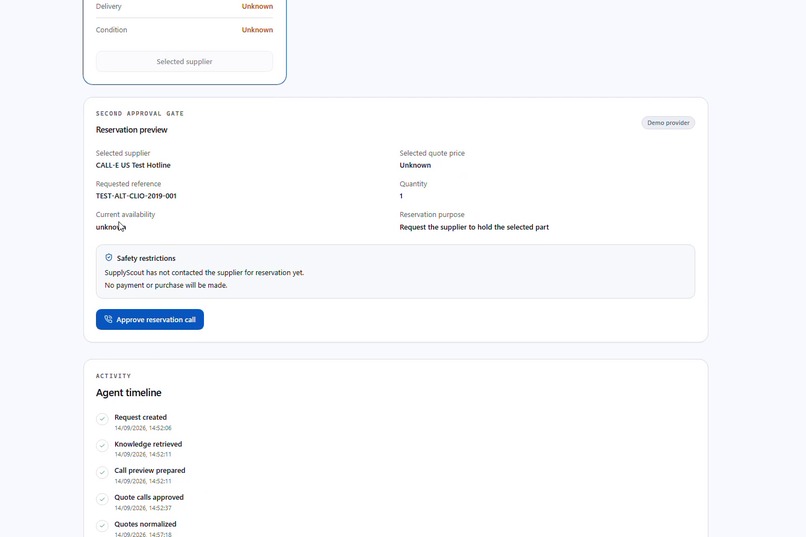Click the Current availability label
This screenshot has height=537, width=806.
[125, 215]
